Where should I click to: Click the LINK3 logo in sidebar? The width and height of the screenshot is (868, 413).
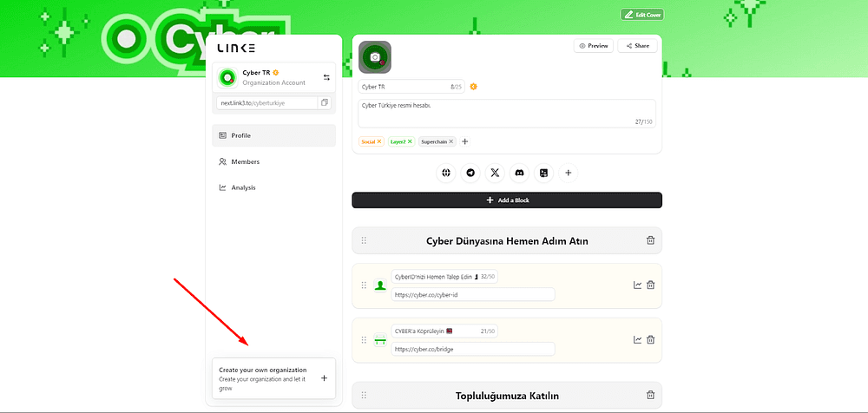coord(236,48)
